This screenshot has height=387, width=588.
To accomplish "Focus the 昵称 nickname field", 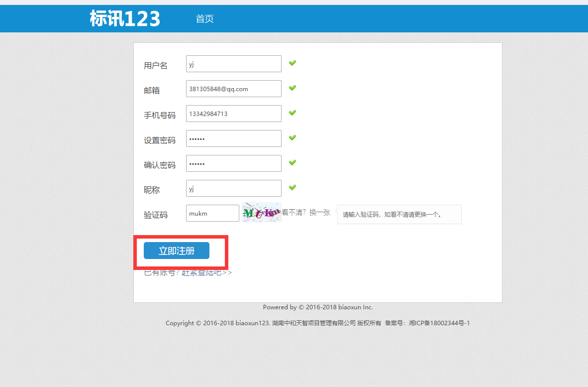I will 234,188.
